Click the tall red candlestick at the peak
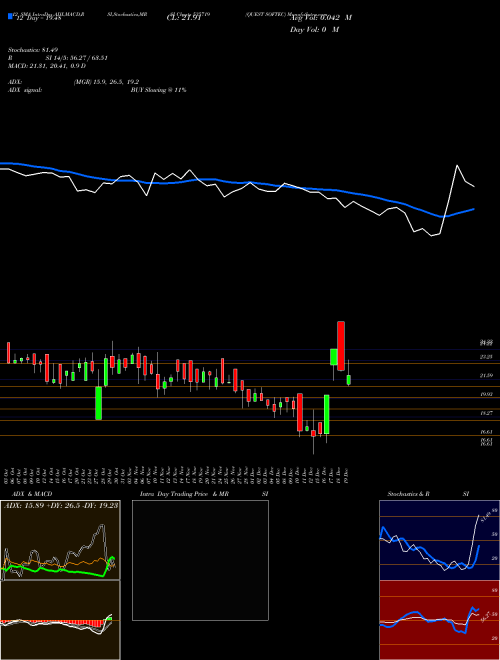The width and height of the screenshot is (500, 660). pyautogui.click(x=341, y=346)
